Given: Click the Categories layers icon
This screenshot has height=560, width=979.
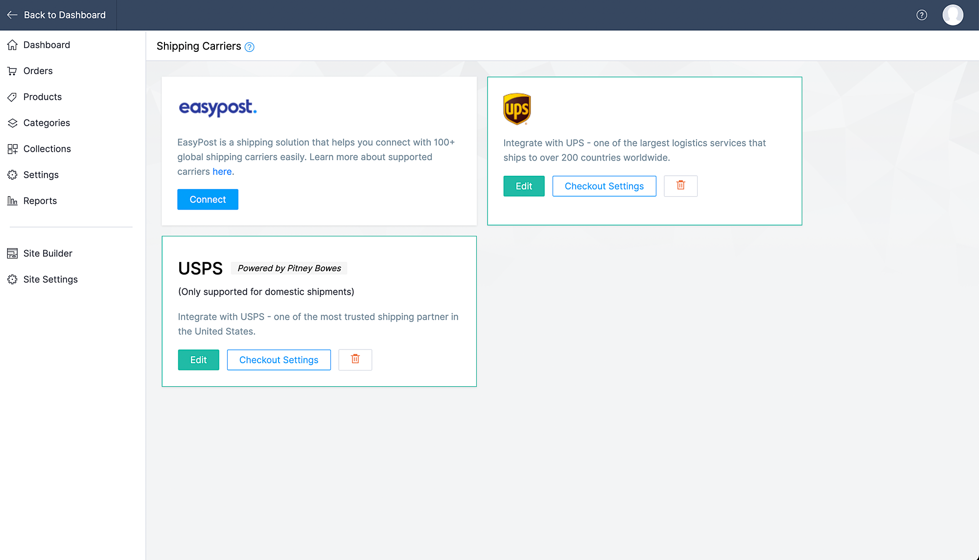Looking at the screenshot, I should click(x=13, y=123).
